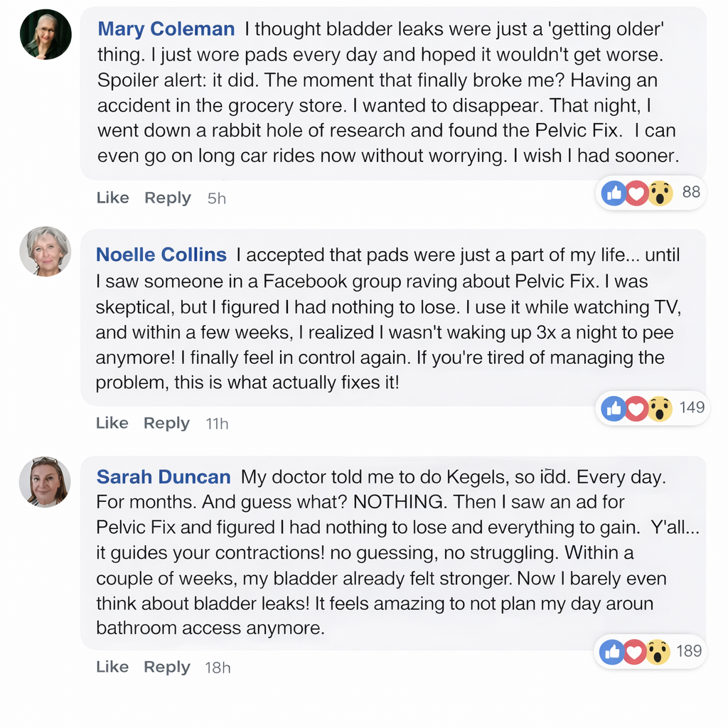Screen dimensions: 728x728
Task: Reply to Noelle Collins' comment
Action: tap(166, 423)
